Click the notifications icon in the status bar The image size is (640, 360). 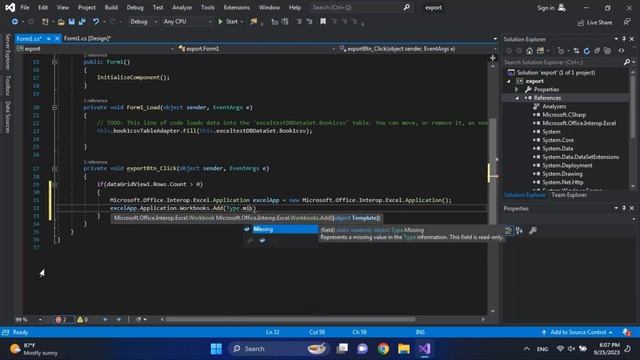[627, 333]
